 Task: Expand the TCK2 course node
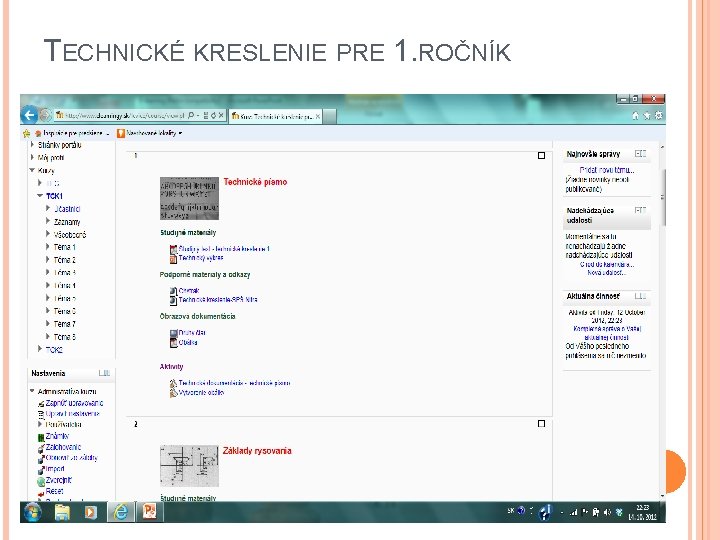(x=40, y=349)
